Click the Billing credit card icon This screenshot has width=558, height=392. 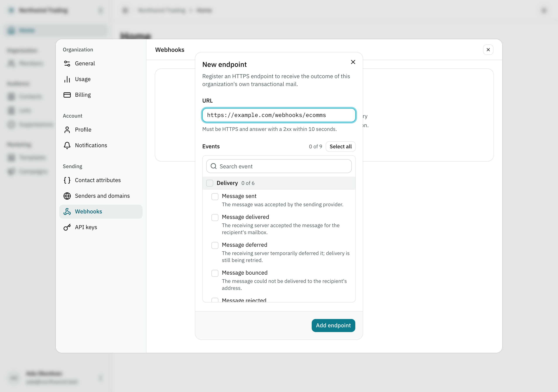coord(67,95)
